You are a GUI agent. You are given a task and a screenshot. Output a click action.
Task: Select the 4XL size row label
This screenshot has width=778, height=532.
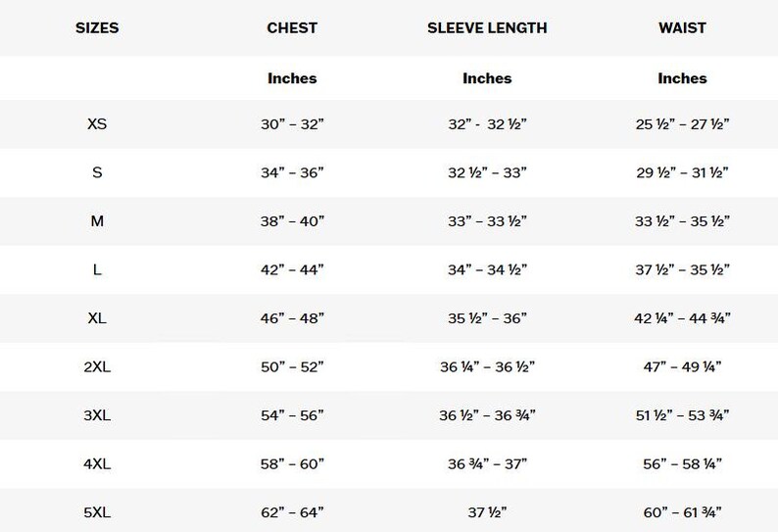97,464
